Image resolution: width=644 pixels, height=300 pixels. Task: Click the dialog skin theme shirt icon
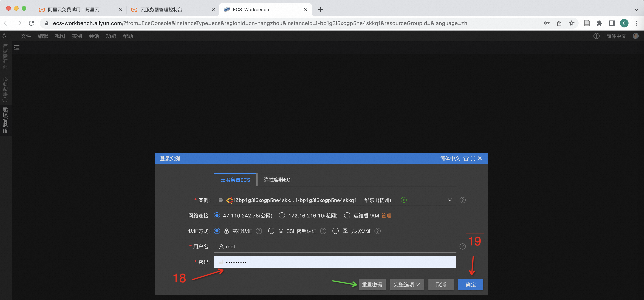coord(466,158)
